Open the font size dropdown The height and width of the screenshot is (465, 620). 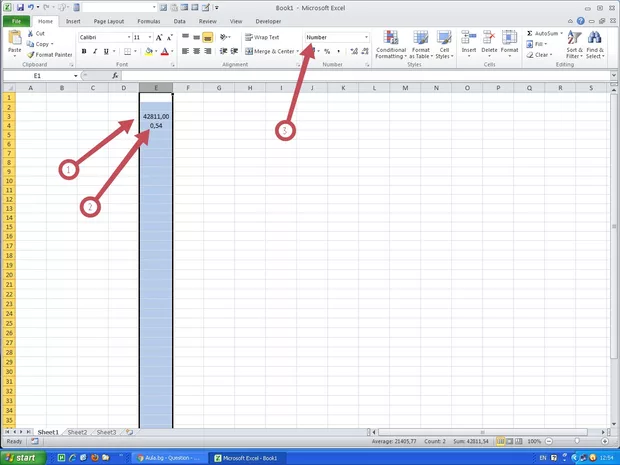pos(150,37)
